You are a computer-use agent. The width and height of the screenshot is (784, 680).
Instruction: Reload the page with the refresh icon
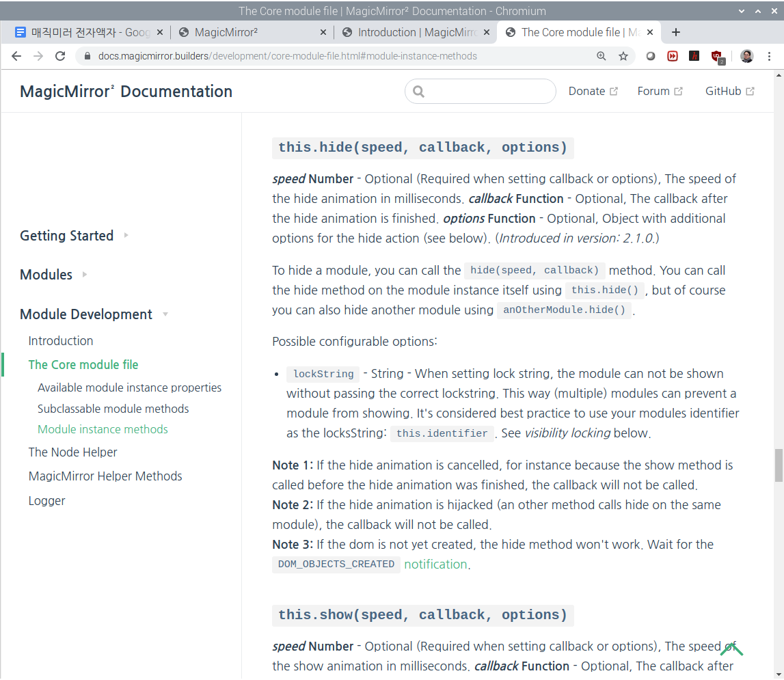click(60, 56)
